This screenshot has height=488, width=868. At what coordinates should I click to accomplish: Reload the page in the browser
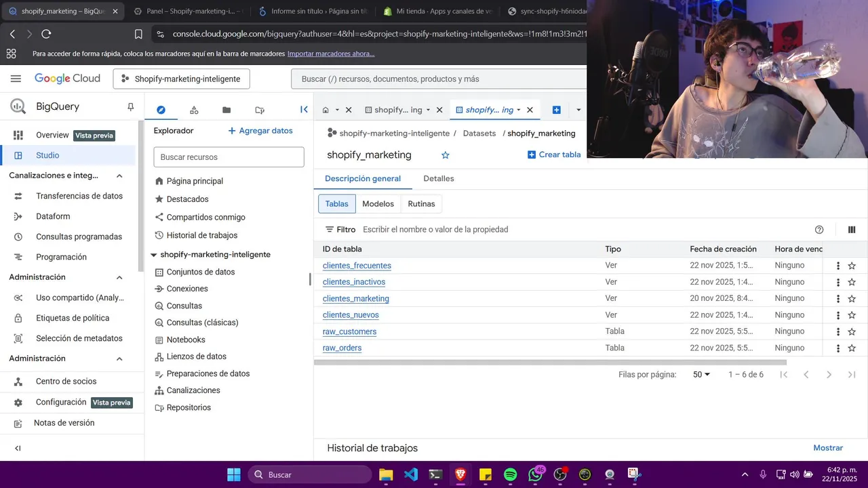(46, 34)
